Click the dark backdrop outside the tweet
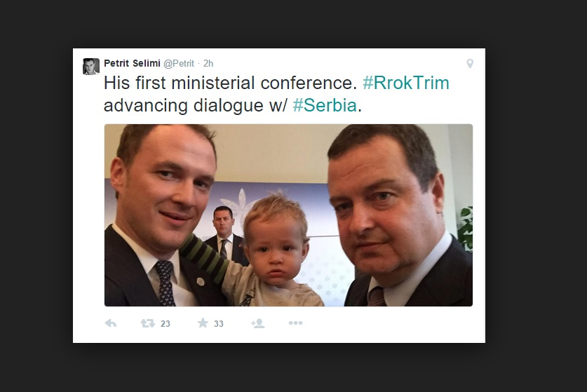Image resolution: width=587 pixels, height=392 pixels. (x=533, y=210)
